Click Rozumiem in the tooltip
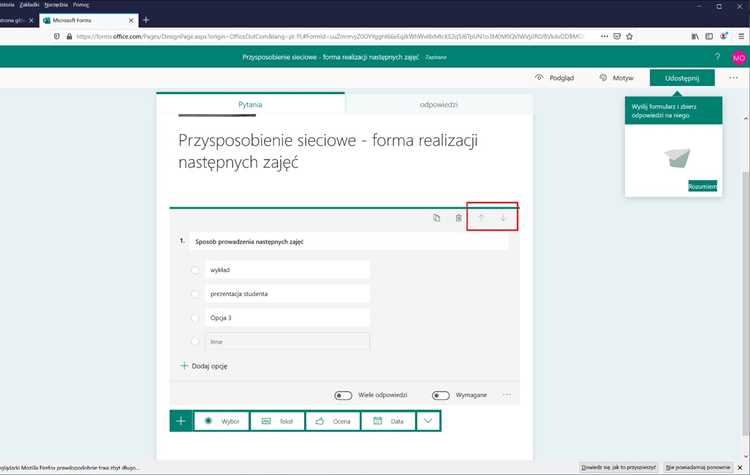The image size is (750, 475). pyautogui.click(x=702, y=186)
